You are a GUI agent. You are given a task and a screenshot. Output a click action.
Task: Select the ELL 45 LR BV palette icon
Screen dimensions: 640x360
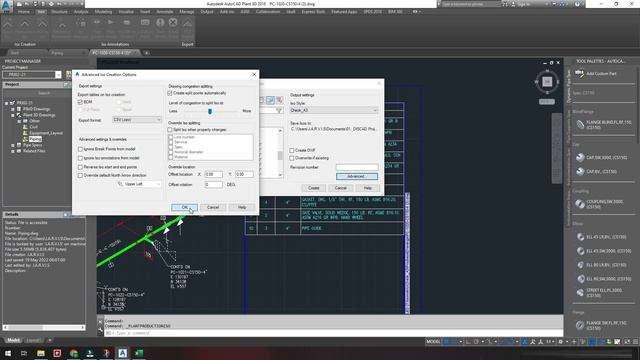pyautogui.click(x=580, y=237)
